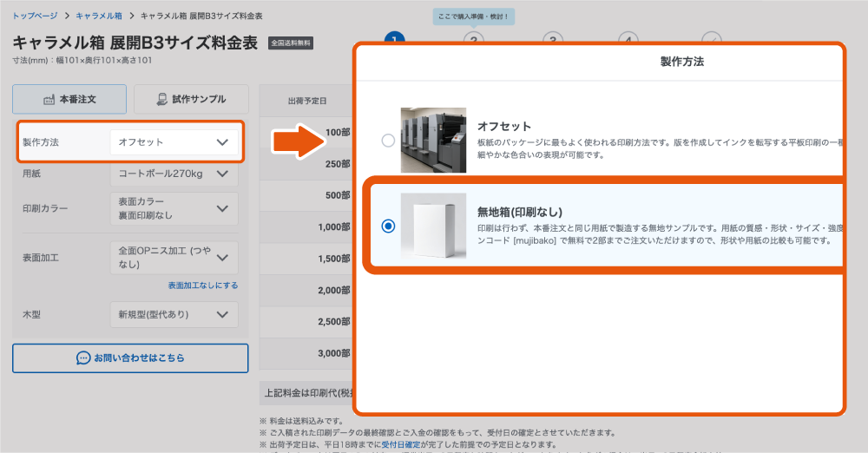Image resolution: width=868 pixels, height=453 pixels.
Task: Click the 表面加工なしにする link
Action: 203,286
